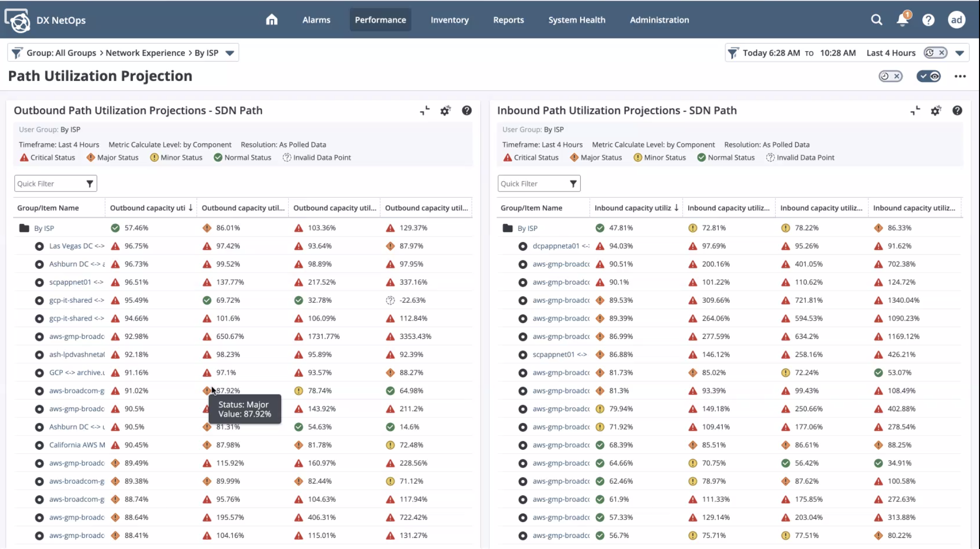Expand the group breadcrumb dropdown arrow

point(230,53)
